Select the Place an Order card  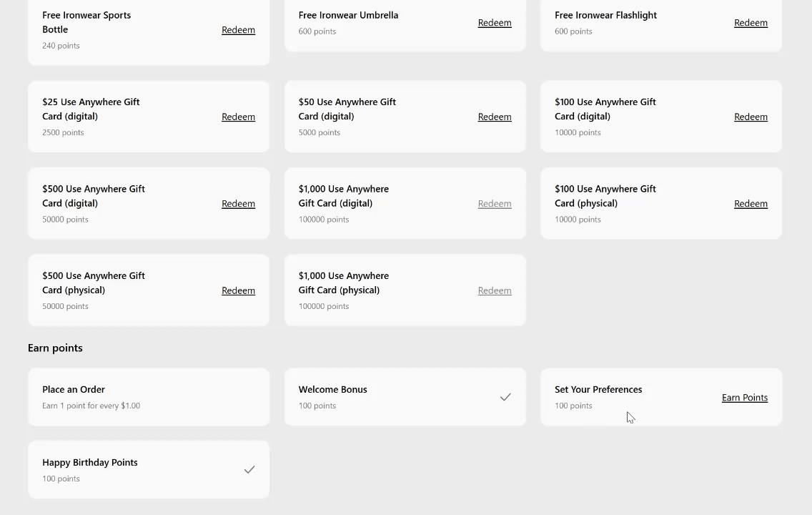click(148, 397)
